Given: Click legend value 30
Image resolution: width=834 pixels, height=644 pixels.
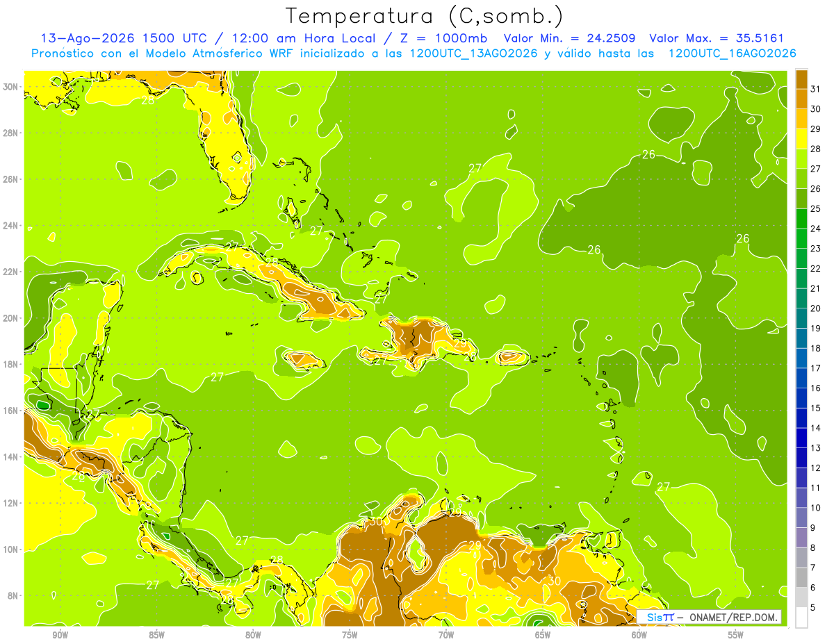Looking at the screenshot, I should 816,109.
